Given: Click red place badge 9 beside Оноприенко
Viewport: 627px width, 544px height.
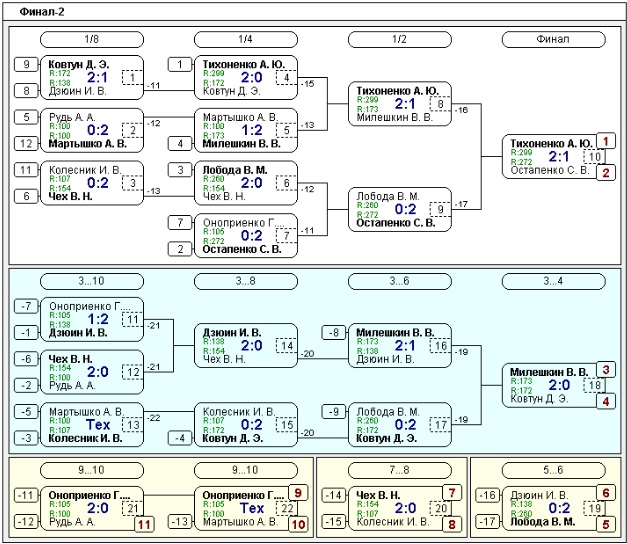Looking at the screenshot, I should 298,493.
